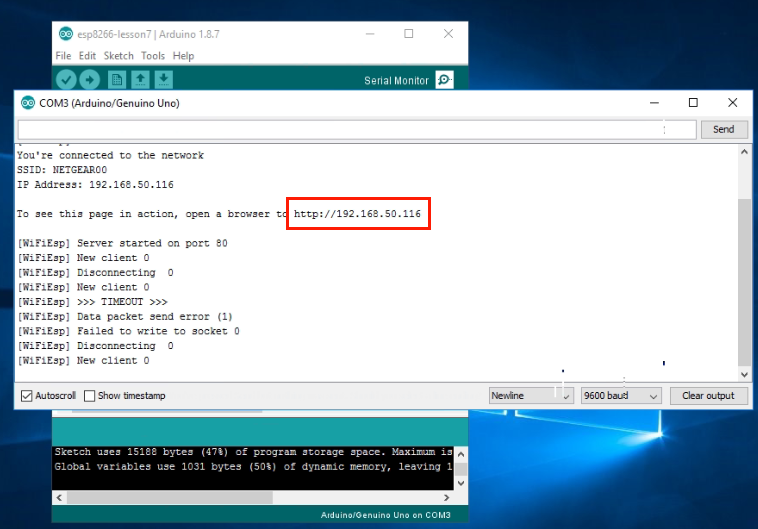The width and height of the screenshot is (758, 529).
Task: Click the Save sketch down-arrow icon
Action: [164, 79]
